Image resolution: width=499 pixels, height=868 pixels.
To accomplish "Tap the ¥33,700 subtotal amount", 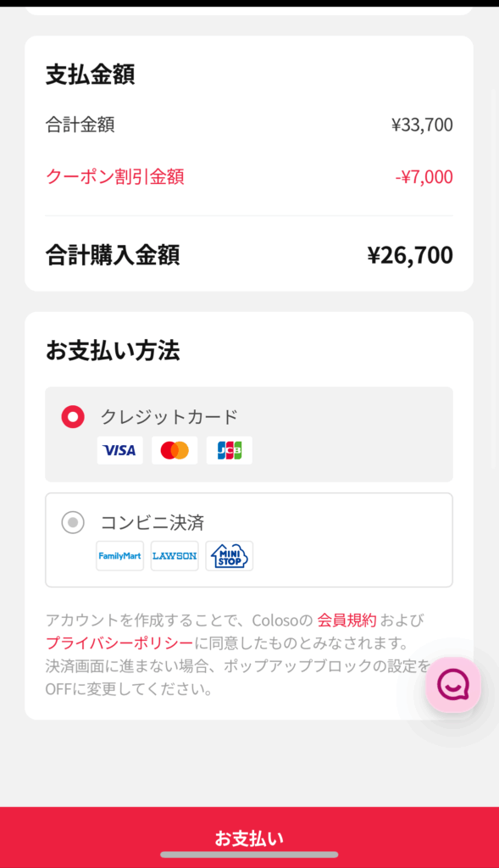I will pyautogui.click(x=422, y=125).
